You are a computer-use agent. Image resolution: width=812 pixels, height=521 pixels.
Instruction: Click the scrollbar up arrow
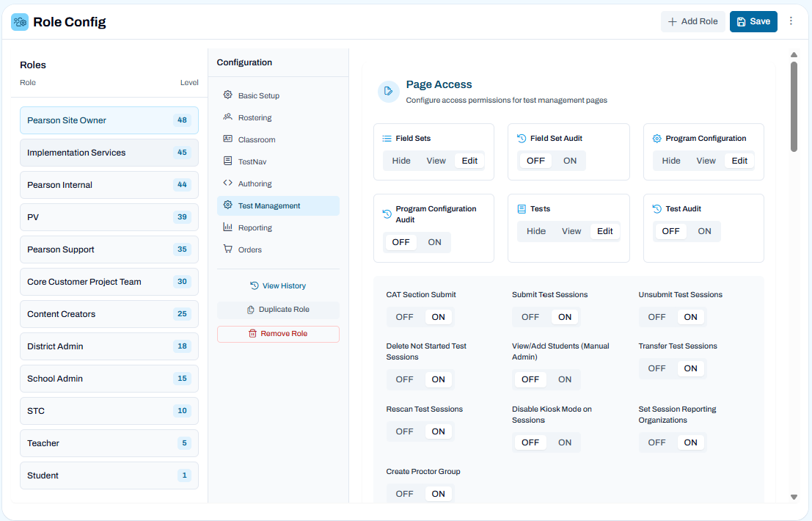[x=794, y=54]
